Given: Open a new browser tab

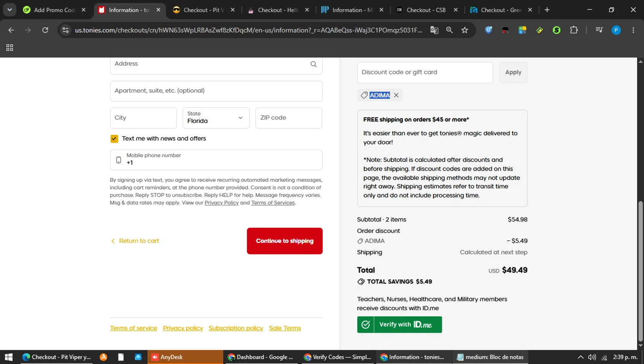Looking at the screenshot, I should pos(547,10).
